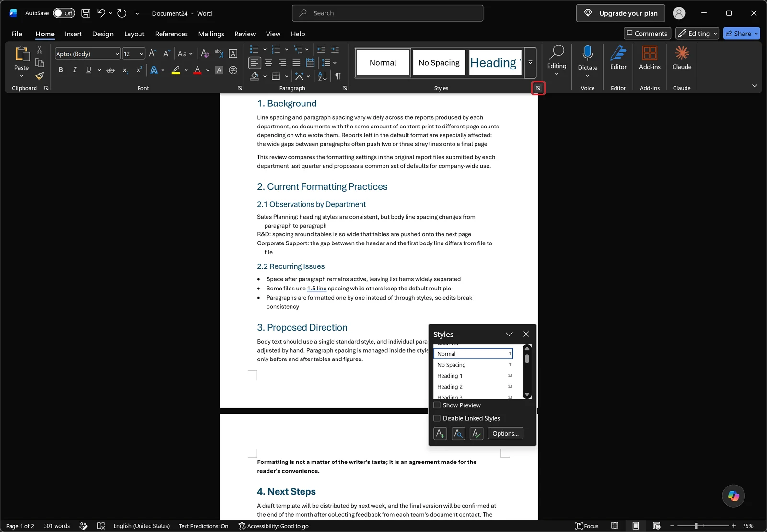
Task: Expand the Styles gallery more arrow
Action: [x=530, y=63]
